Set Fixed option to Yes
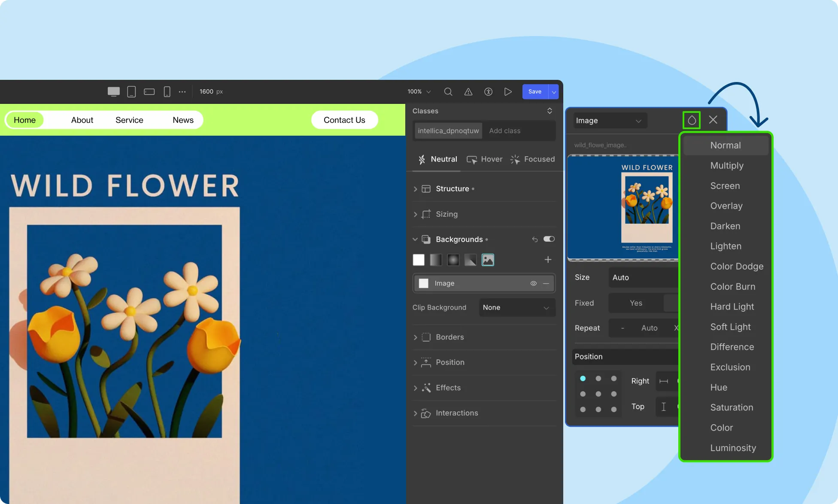Viewport: 838px width, 504px height. 636,303
